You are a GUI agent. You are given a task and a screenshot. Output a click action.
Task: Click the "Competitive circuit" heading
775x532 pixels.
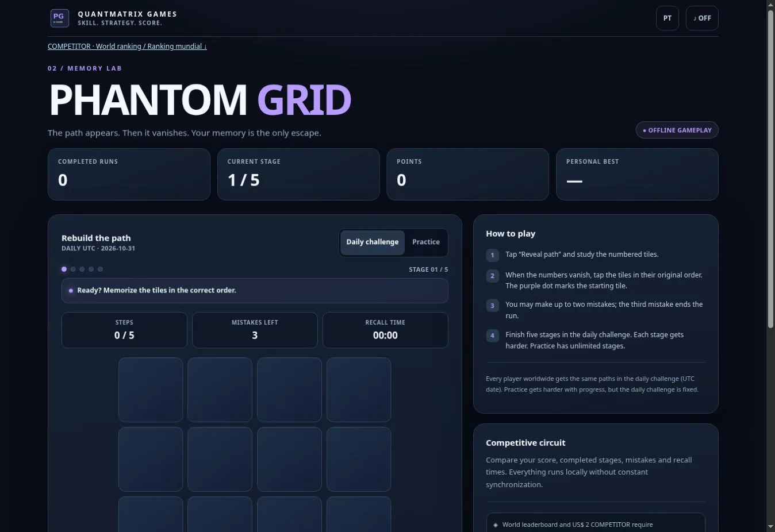coord(525,443)
